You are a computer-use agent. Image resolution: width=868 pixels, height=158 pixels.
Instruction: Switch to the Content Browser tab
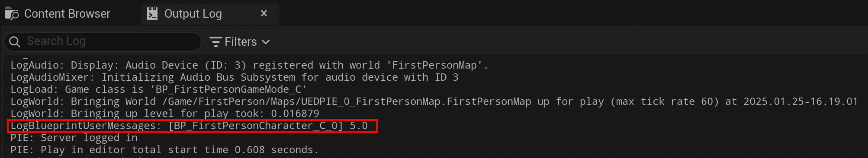click(x=58, y=14)
